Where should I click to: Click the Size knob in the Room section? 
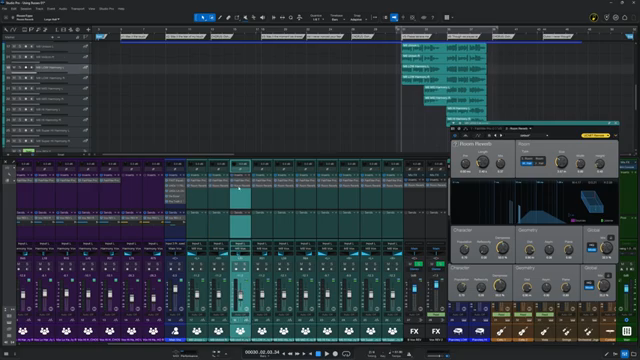[x=561, y=162]
